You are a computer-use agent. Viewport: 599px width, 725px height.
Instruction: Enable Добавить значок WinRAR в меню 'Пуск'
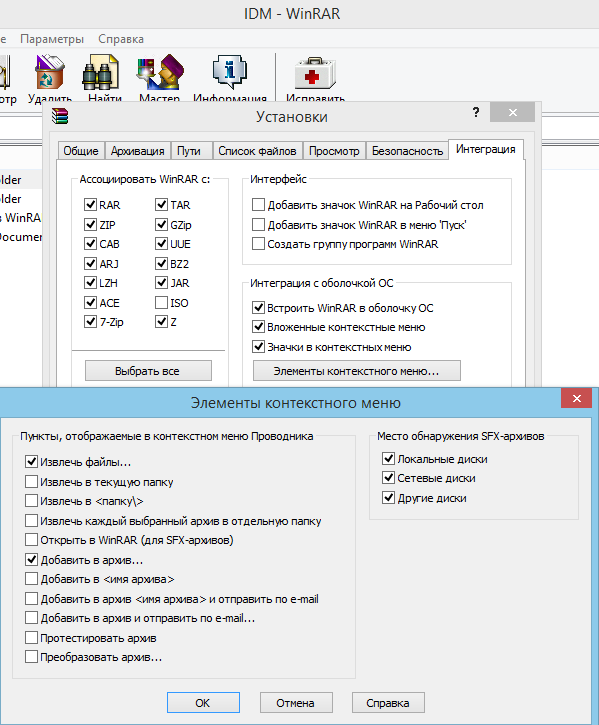pyautogui.click(x=258, y=225)
